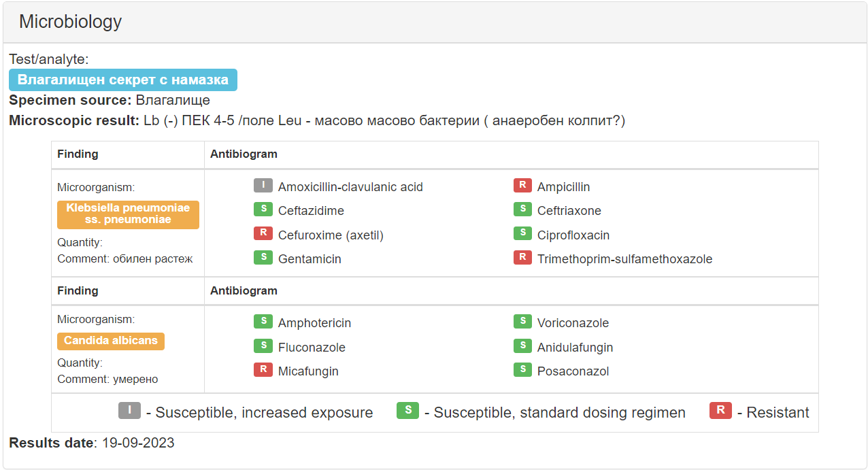The height and width of the screenshot is (470, 868).
Task: Click the red R legend swatch
Action: (720, 411)
